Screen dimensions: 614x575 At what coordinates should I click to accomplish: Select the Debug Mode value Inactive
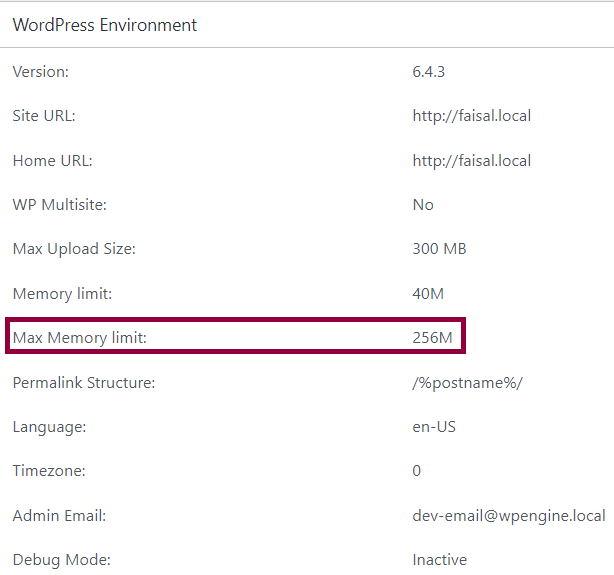[440, 560]
